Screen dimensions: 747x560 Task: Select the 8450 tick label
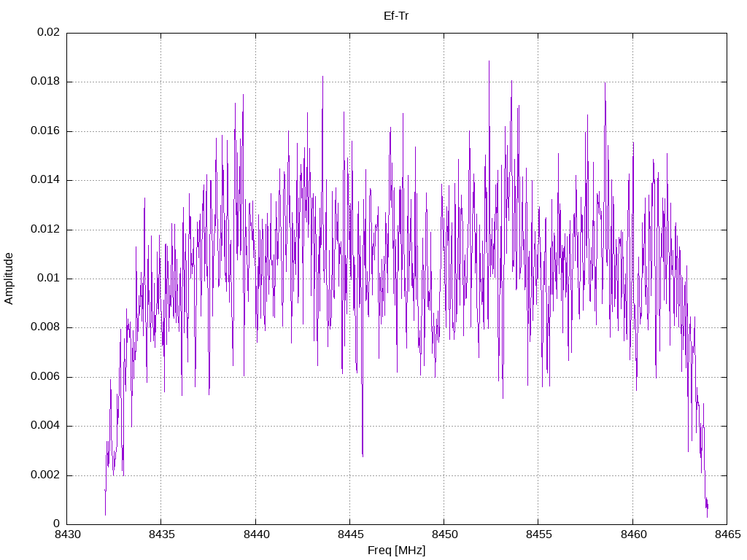click(x=445, y=534)
